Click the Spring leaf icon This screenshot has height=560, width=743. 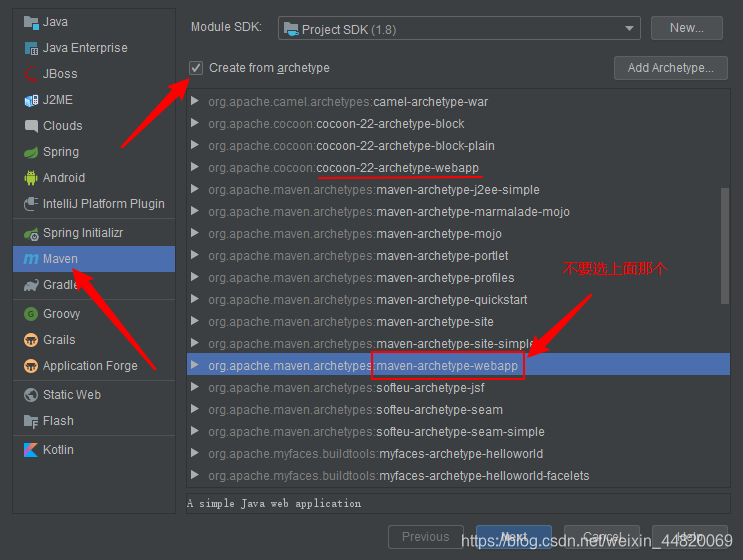tap(31, 152)
